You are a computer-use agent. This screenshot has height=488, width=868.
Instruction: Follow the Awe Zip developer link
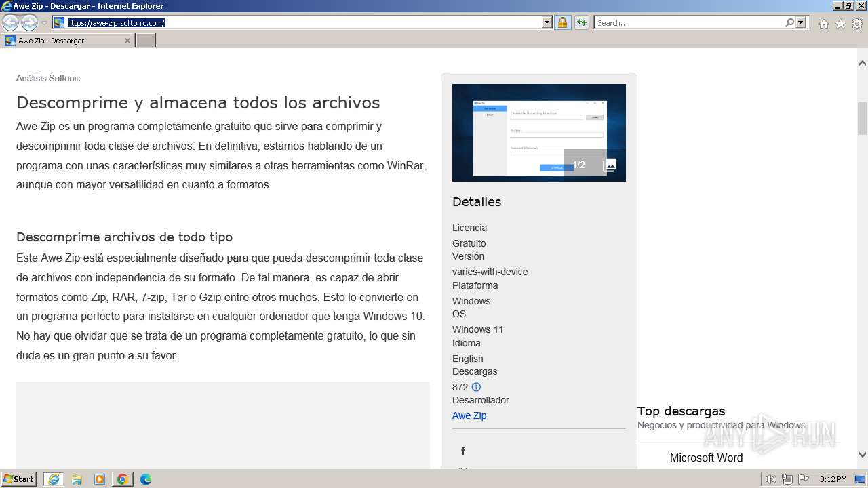click(x=469, y=415)
